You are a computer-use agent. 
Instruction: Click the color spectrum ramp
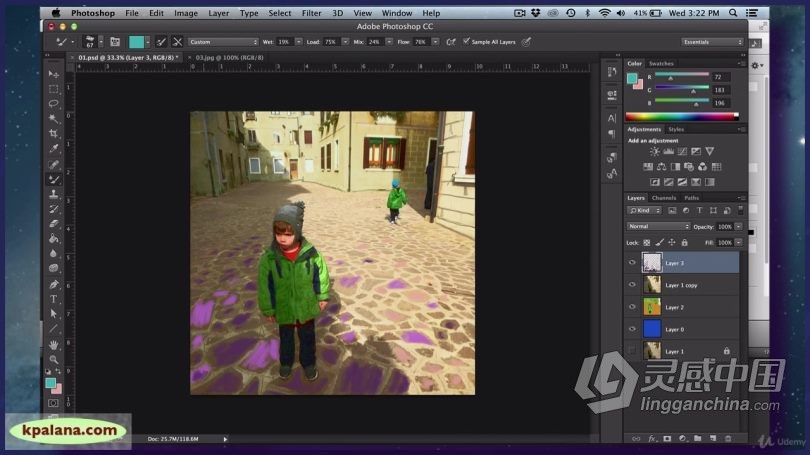(x=682, y=116)
